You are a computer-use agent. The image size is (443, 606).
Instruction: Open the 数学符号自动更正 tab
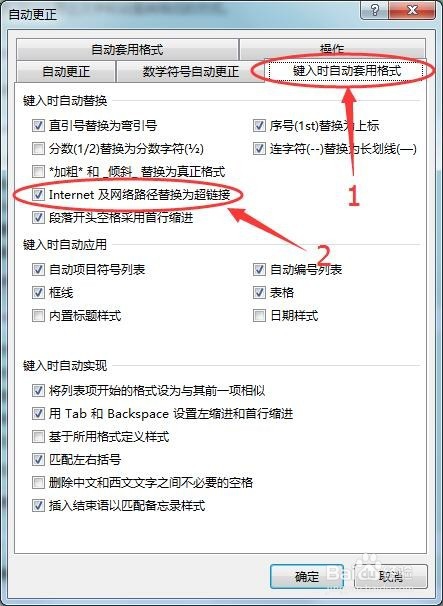tap(191, 71)
